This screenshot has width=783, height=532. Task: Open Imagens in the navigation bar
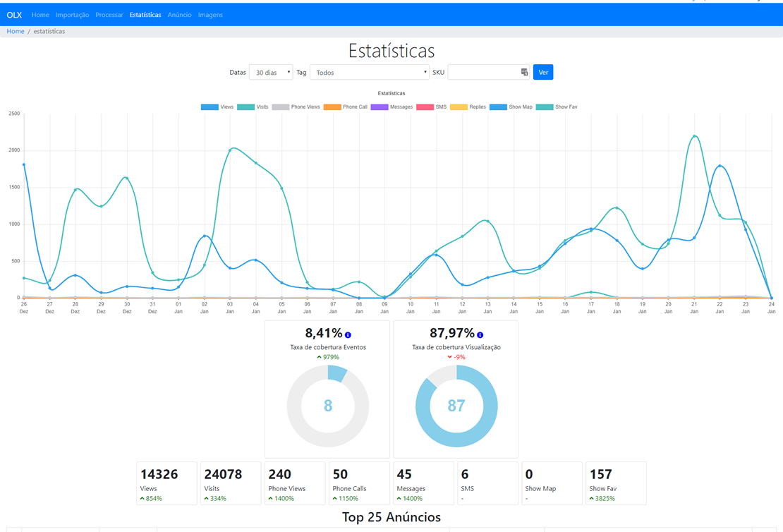210,15
